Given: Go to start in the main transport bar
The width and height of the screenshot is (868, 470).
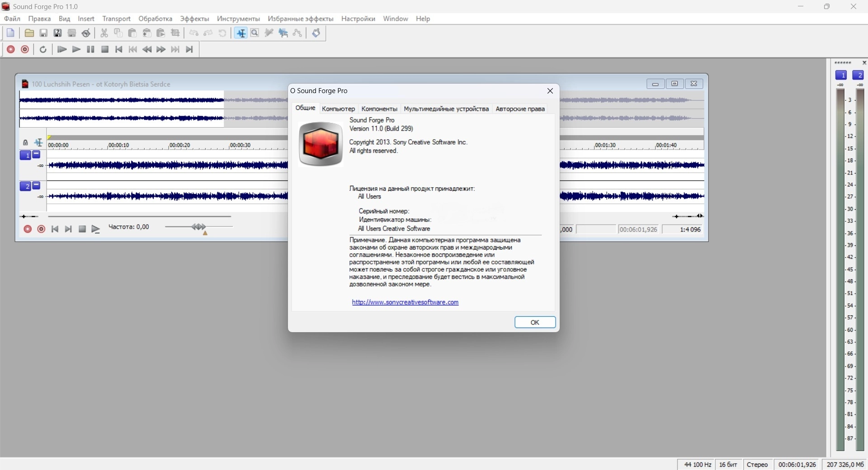Looking at the screenshot, I should [x=119, y=50].
